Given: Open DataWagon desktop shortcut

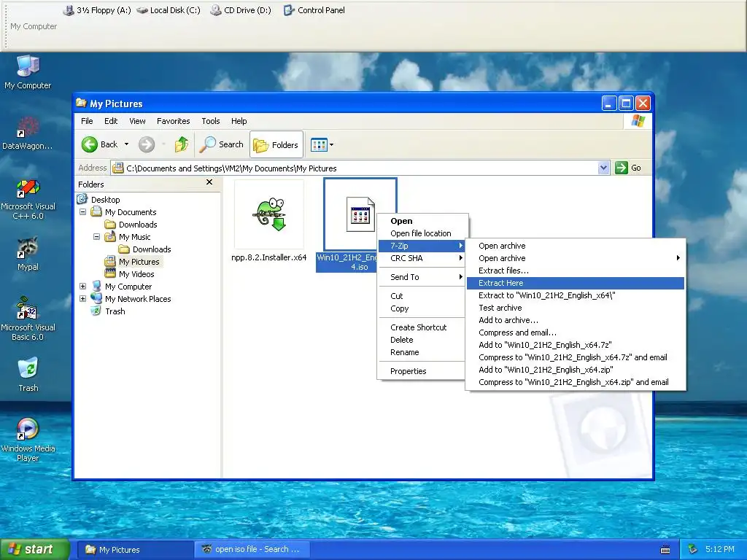Looking at the screenshot, I should (x=28, y=133).
